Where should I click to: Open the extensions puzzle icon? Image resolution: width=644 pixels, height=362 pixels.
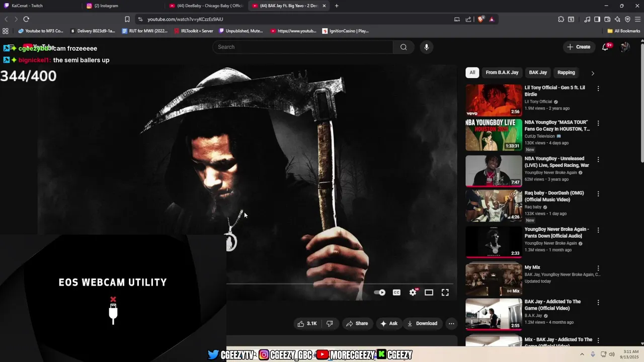(561, 19)
